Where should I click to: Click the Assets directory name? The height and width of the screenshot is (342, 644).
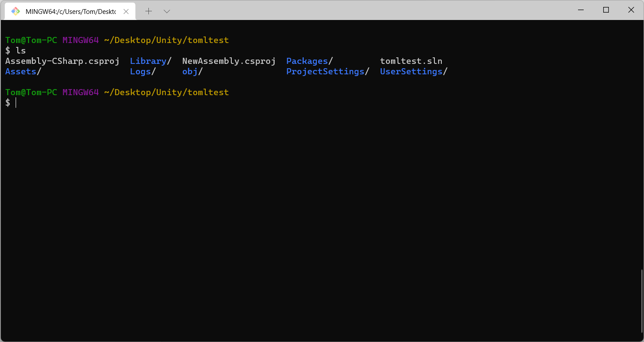[x=20, y=71]
